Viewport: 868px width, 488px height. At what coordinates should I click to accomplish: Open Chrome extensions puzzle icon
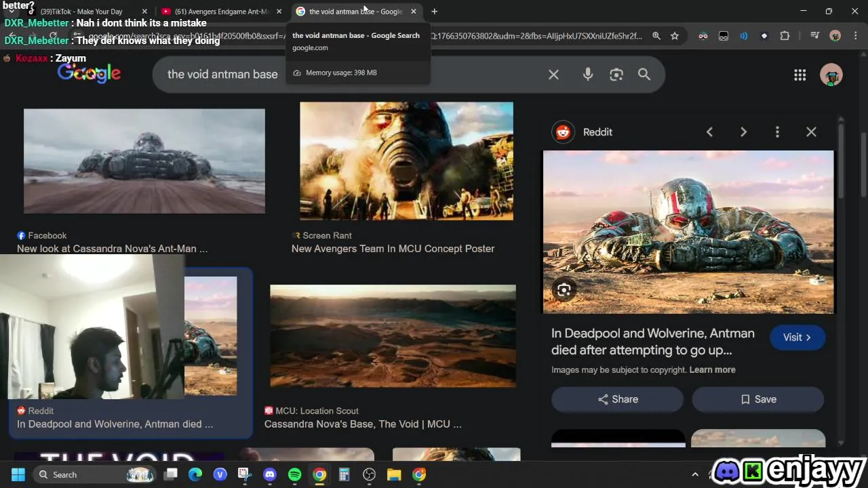[785, 36]
